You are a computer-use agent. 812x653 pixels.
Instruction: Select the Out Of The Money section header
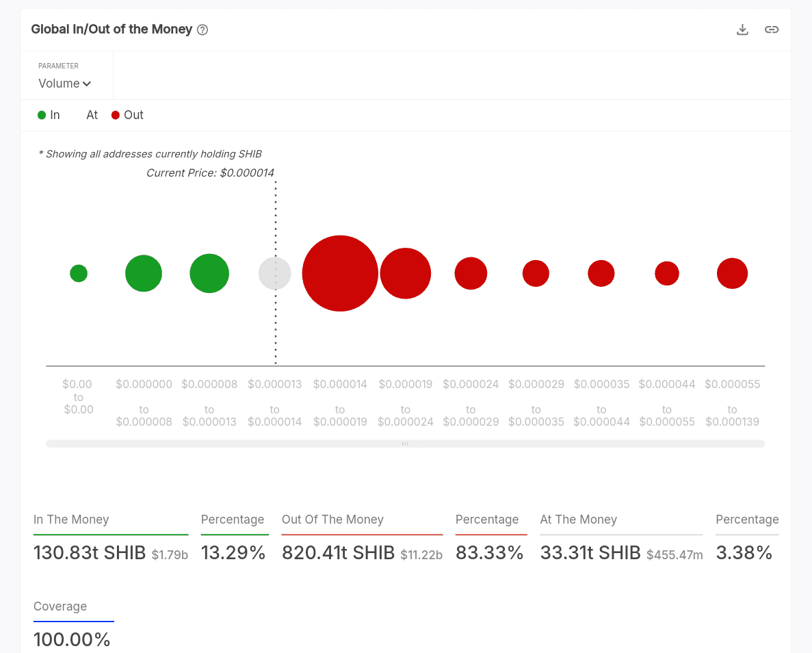(332, 520)
